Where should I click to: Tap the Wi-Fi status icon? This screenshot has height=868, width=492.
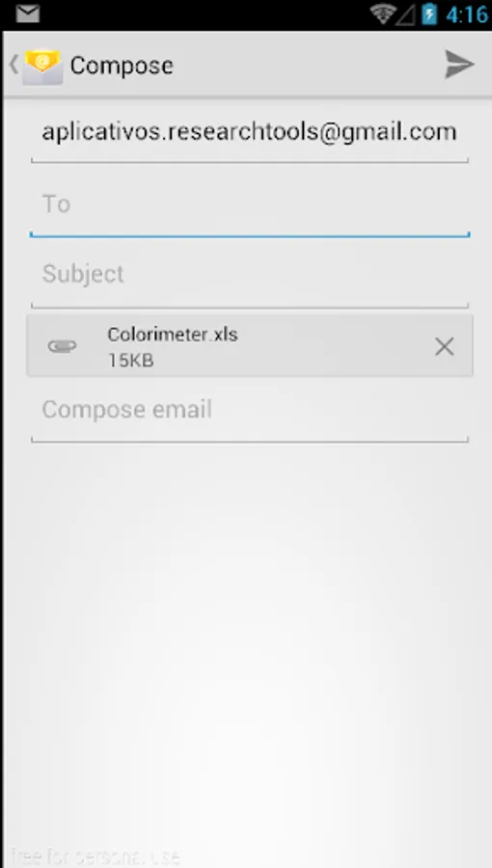point(382,14)
